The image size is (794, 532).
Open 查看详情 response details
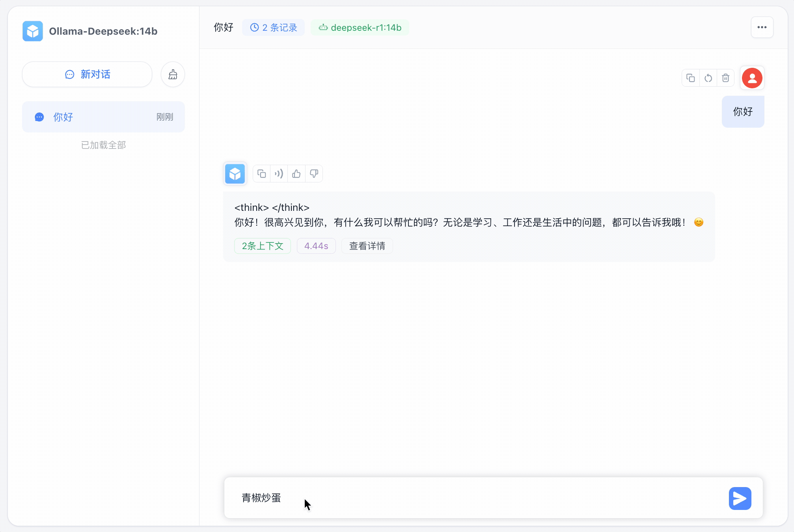click(x=367, y=246)
